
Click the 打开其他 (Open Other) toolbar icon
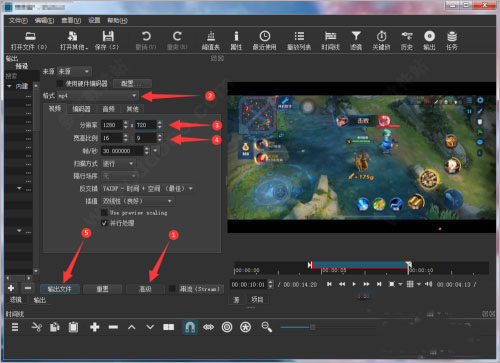click(73, 36)
